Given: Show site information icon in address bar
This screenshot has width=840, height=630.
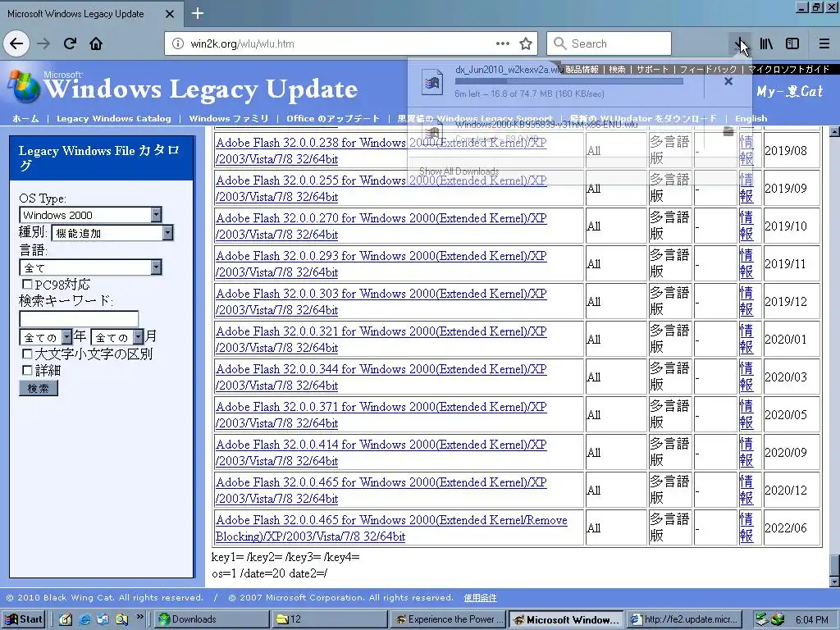Looking at the screenshot, I should click(x=178, y=44).
